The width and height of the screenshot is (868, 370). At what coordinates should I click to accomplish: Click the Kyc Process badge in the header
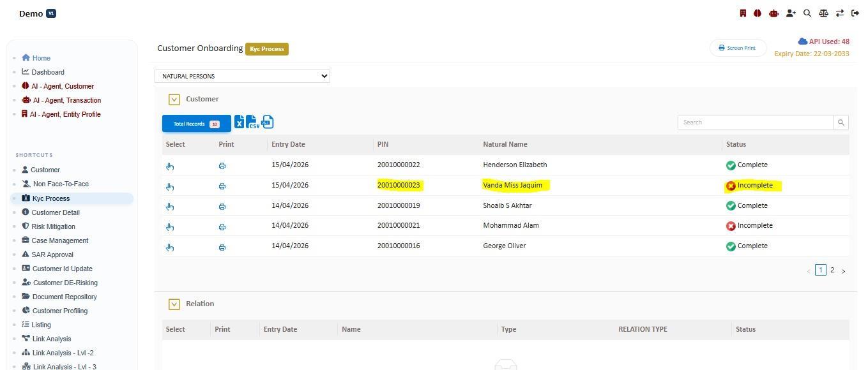[x=267, y=49]
